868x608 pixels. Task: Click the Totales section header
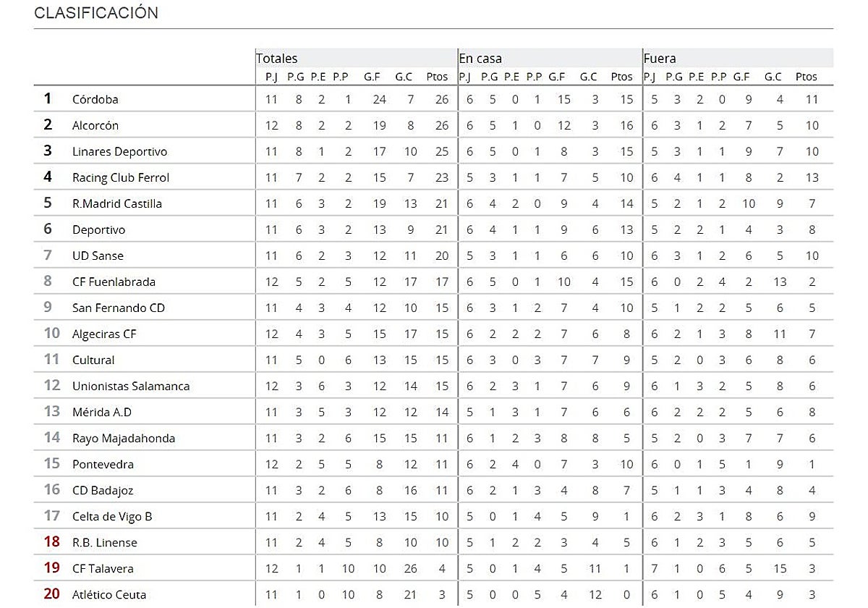point(277,59)
